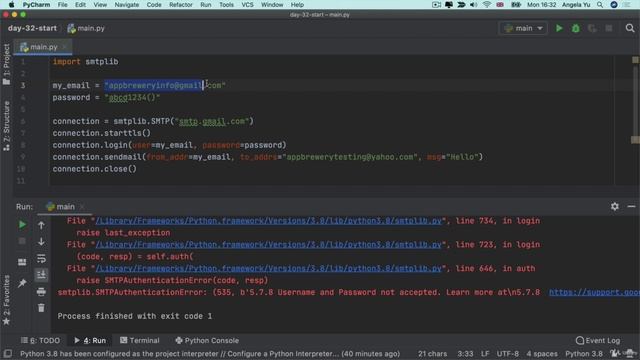Click the 3:33 cursor position indicator

(x=465, y=354)
